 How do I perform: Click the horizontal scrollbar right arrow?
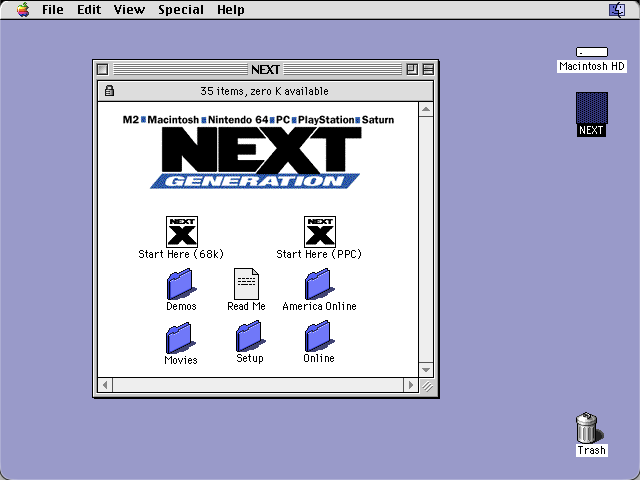[411, 385]
